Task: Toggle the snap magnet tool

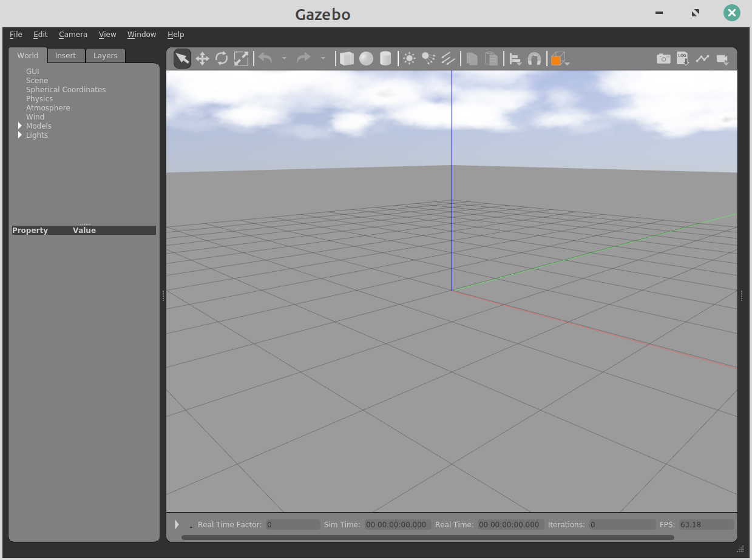Action: coord(534,59)
